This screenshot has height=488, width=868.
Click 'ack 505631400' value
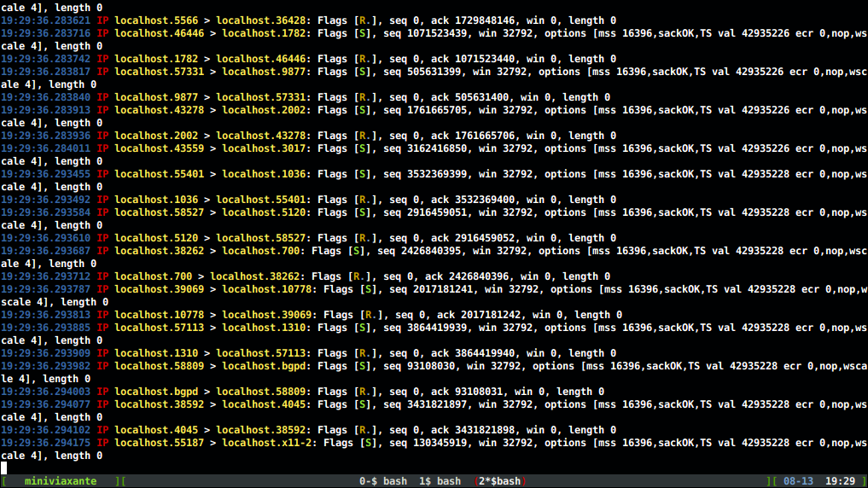click(x=470, y=97)
